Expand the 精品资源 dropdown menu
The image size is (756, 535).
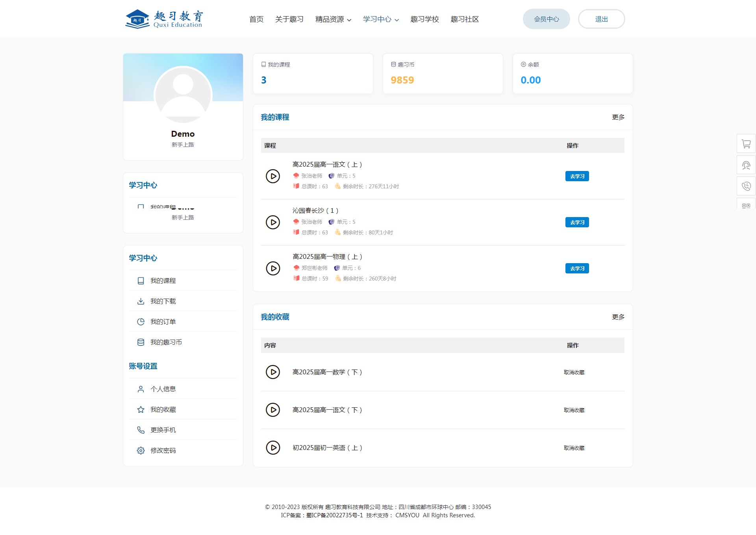[x=333, y=19]
